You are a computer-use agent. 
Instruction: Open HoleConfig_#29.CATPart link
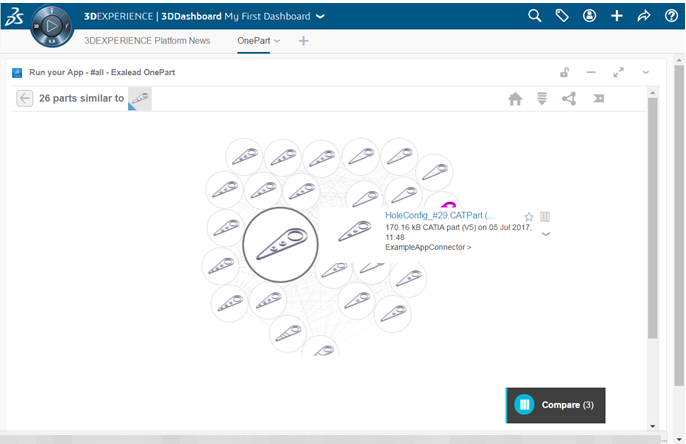point(440,215)
